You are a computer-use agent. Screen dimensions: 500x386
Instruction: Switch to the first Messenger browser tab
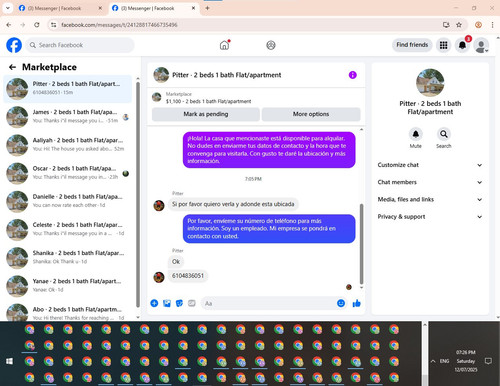click(60, 8)
